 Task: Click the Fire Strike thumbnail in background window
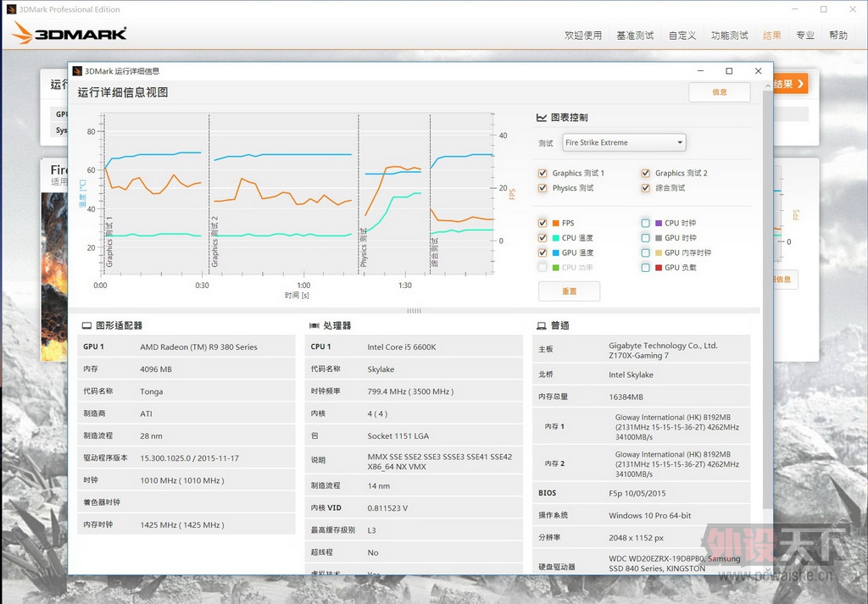pyautogui.click(x=54, y=276)
